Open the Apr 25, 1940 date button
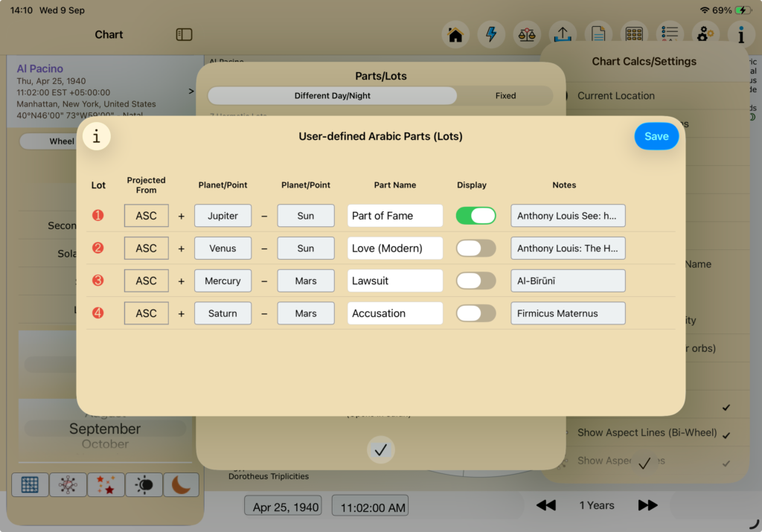 283,506
